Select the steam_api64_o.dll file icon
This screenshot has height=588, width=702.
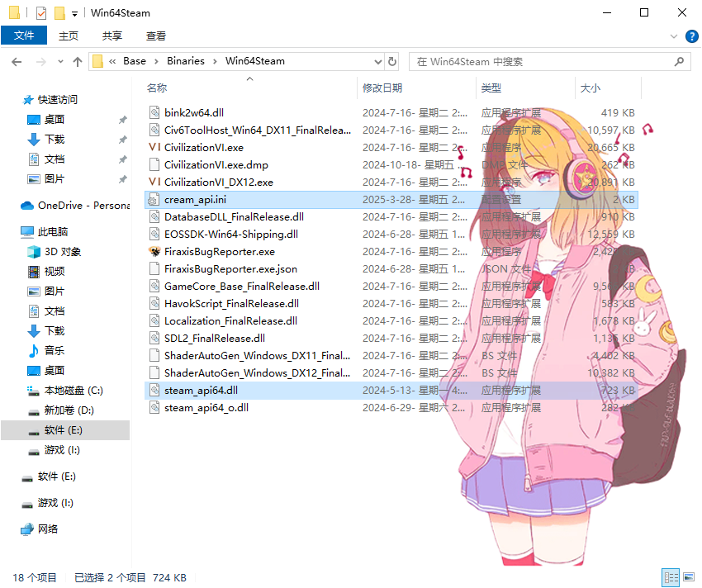pyautogui.click(x=154, y=407)
